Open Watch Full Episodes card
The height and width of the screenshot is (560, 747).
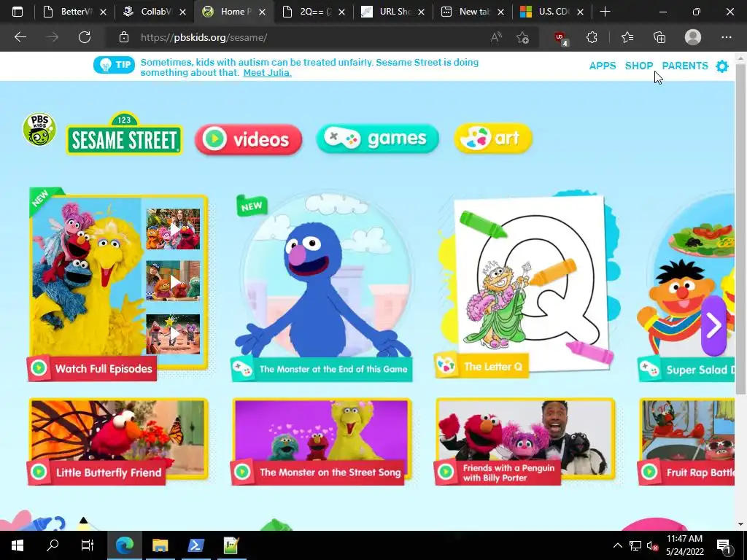point(118,284)
